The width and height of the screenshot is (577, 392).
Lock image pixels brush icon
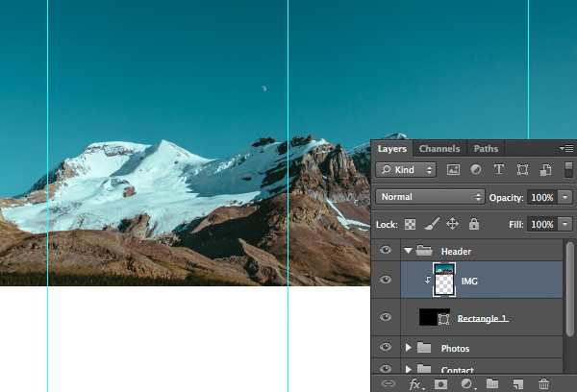(431, 224)
